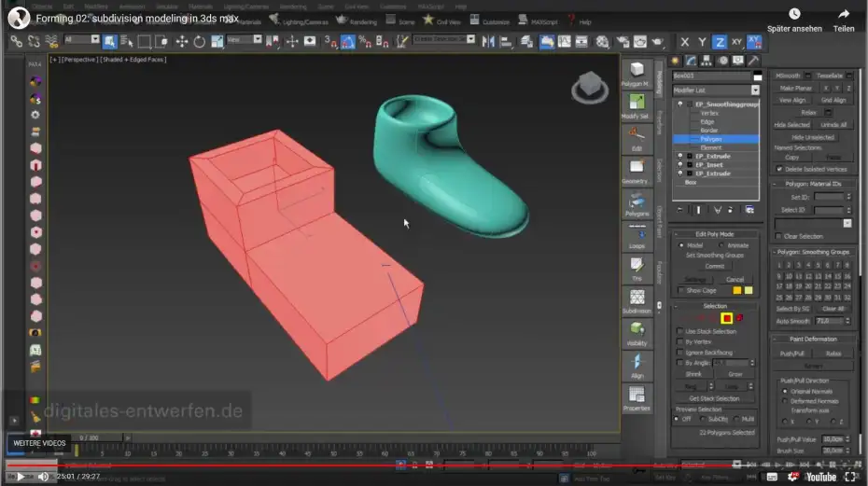This screenshot has height=486, width=868.
Task: Click the Make Planar button
Action: (795, 88)
